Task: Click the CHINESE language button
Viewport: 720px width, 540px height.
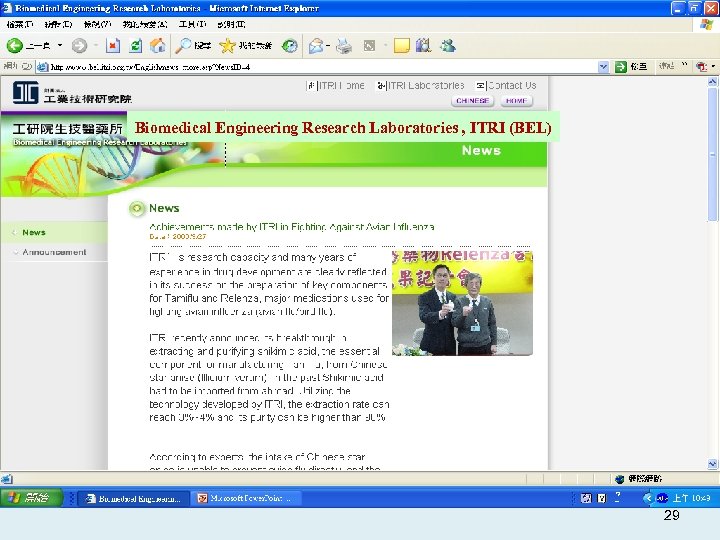Action: pyautogui.click(x=472, y=101)
